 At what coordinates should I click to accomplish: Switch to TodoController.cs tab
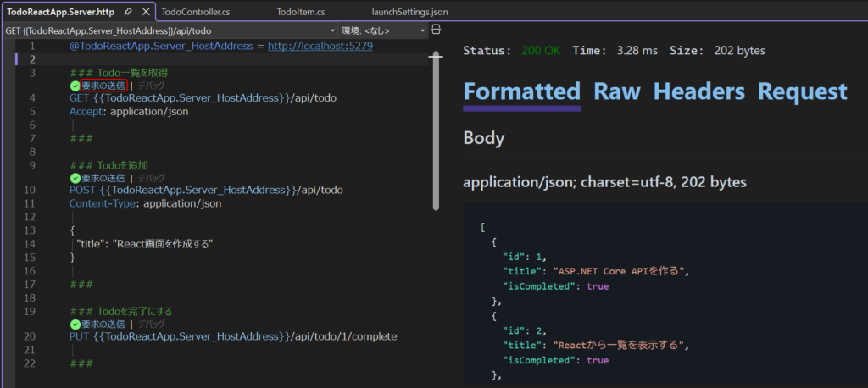[x=195, y=13]
